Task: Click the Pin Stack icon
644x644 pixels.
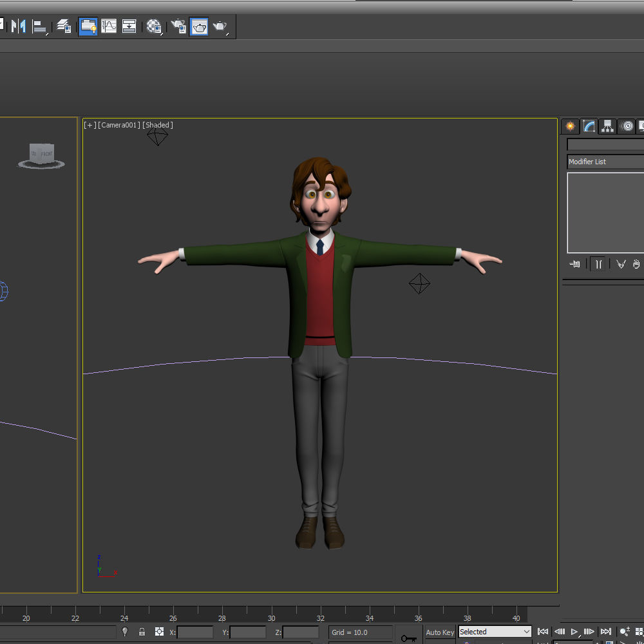Action: [x=574, y=264]
